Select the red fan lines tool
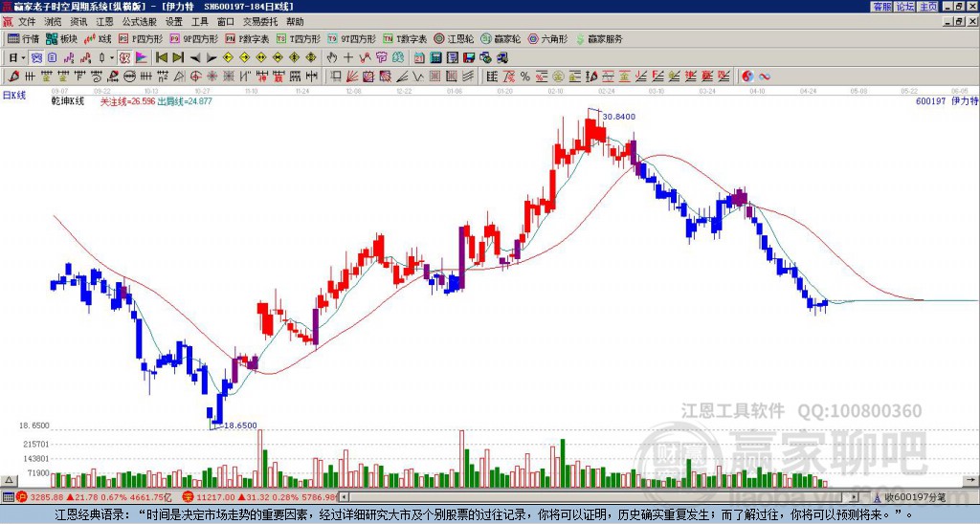980x524 pixels. pos(352,76)
